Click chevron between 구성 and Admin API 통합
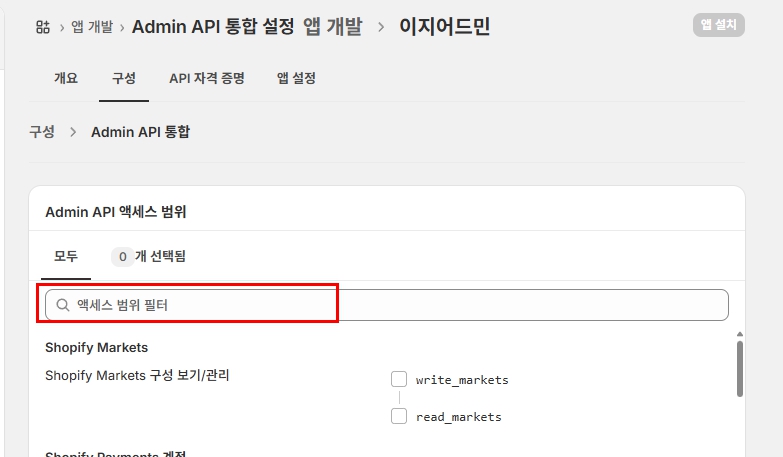This screenshot has height=457, width=783. pyautogui.click(x=73, y=132)
